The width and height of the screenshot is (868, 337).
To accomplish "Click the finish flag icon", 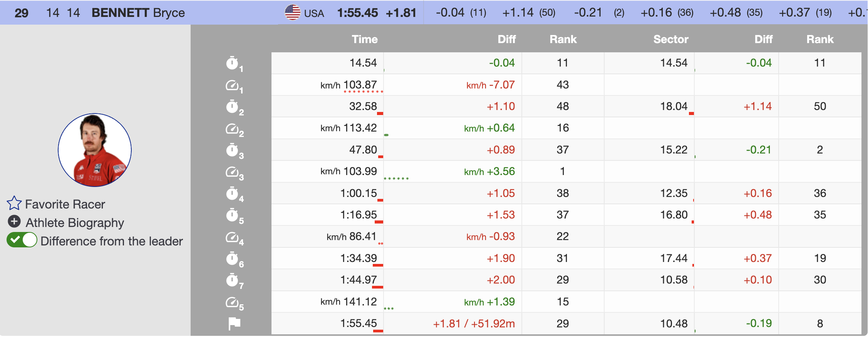I will coord(234,324).
